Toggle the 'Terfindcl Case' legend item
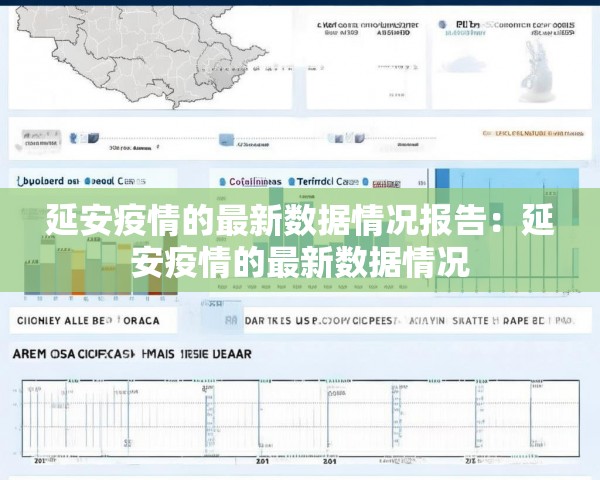This screenshot has height=480, width=600. click(324, 181)
